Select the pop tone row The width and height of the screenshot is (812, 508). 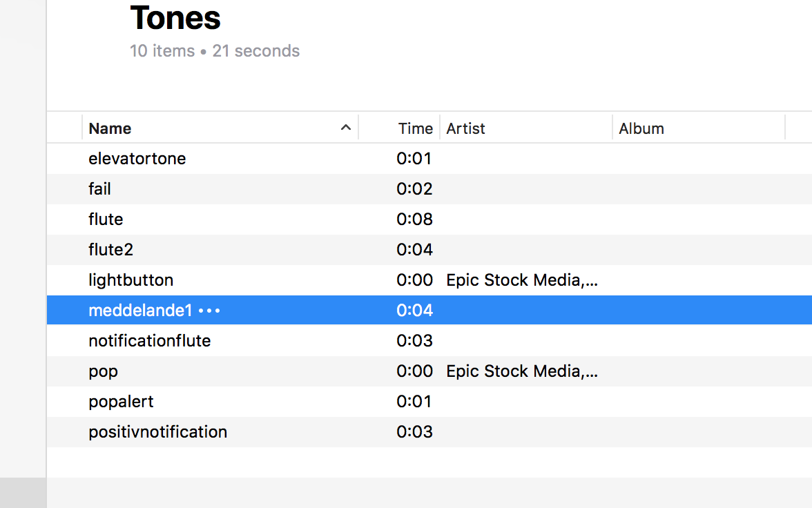pyautogui.click(x=104, y=371)
